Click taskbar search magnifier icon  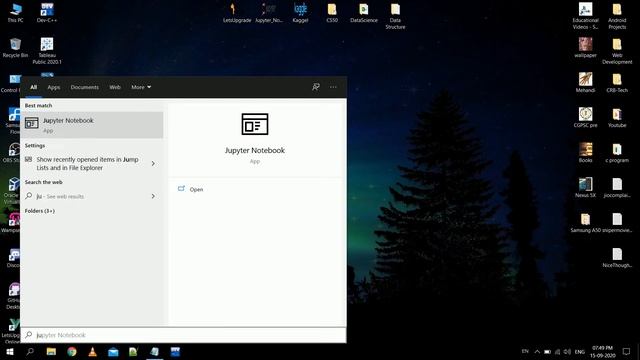coord(30,351)
